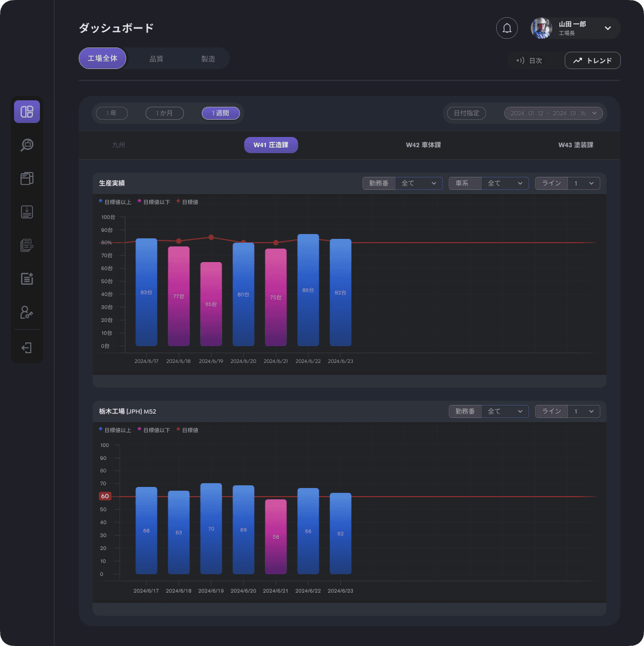Select the search icon in the sidebar
Image resolution: width=644 pixels, height=646 pixels.
tap(27, 145)
